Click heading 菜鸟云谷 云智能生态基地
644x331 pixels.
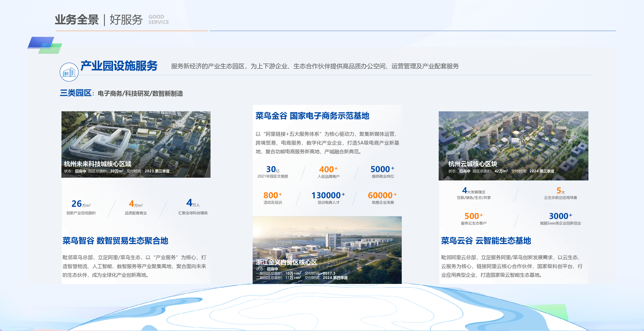[486, 241]
